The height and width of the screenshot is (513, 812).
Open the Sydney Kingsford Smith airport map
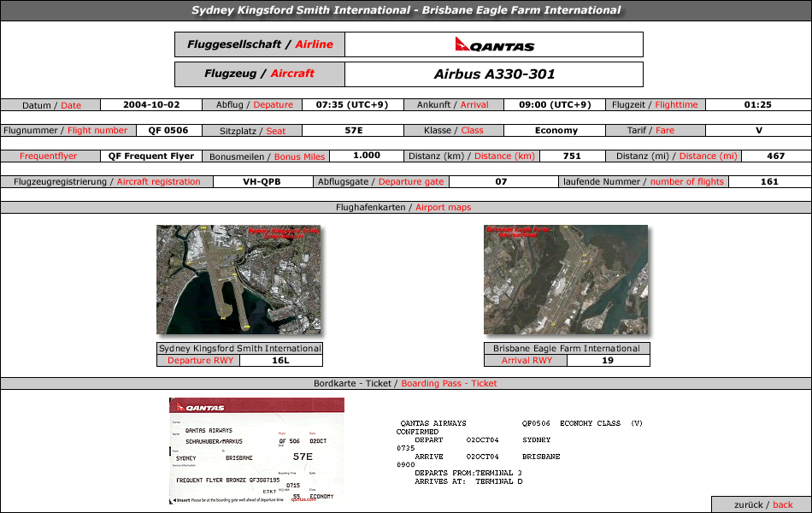(x=238, y=280)
